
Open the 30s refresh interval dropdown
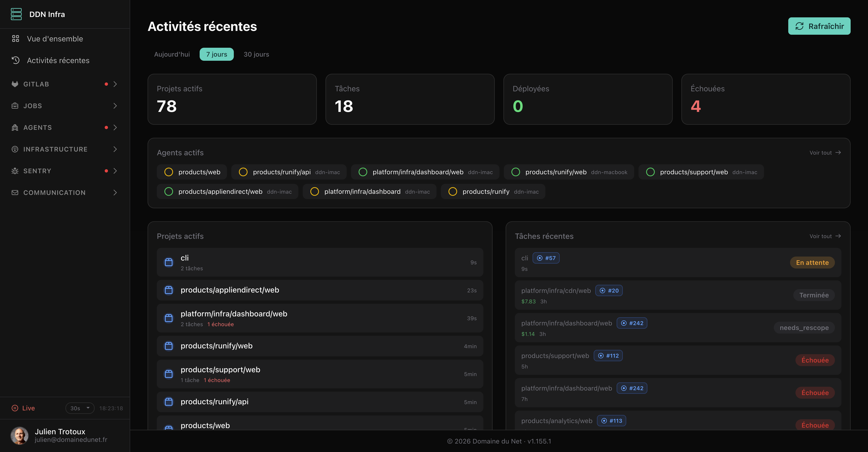tap(80, 408)
